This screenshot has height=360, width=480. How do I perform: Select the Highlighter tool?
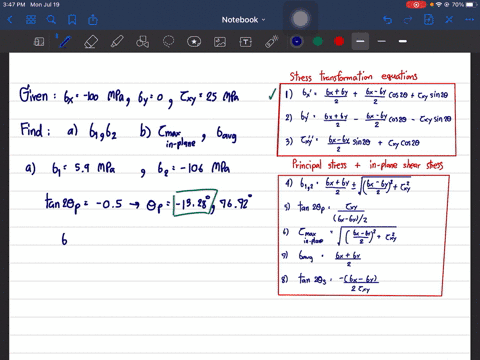[117, 42]
